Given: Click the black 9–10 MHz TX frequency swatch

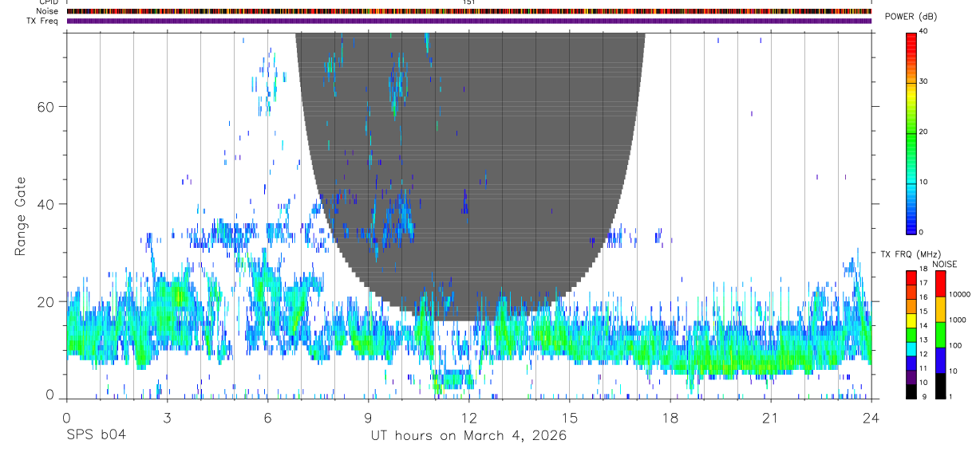Looking at the screenshot, I should [x=911, y=391].
